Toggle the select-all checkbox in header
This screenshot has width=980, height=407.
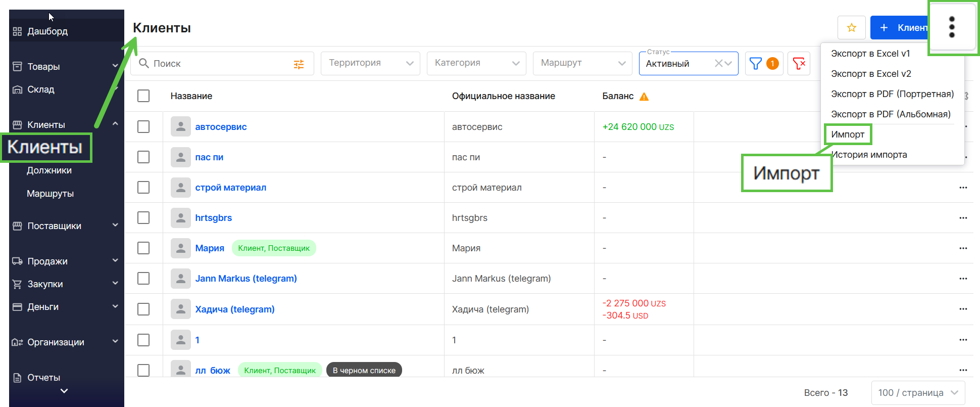pyautogui.click(x=143, y=96)
